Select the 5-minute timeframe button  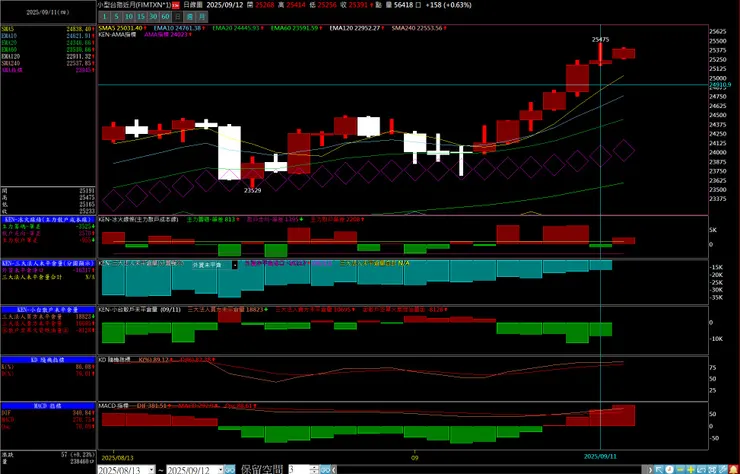pos(117,17)
